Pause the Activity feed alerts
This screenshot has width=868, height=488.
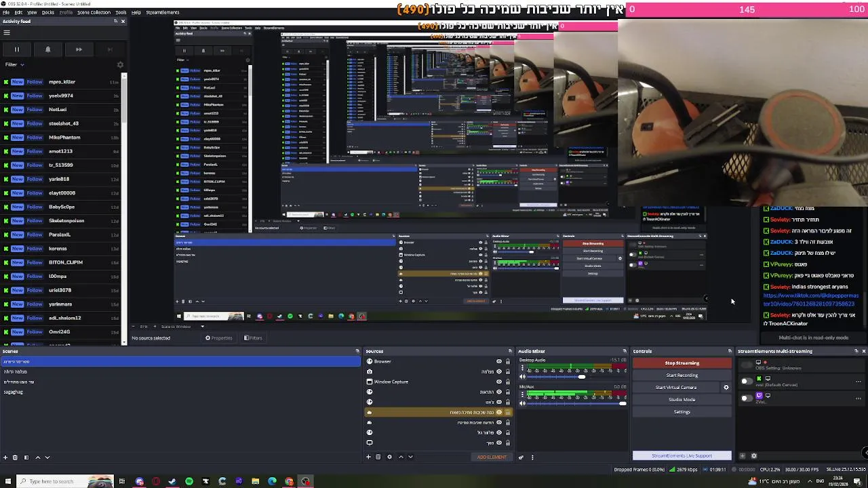click(x=16, y=49)
